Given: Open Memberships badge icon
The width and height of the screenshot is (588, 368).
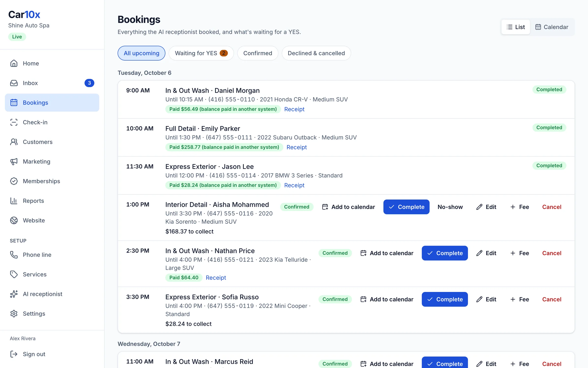Looking at the screenshot, I should (14, 181).
